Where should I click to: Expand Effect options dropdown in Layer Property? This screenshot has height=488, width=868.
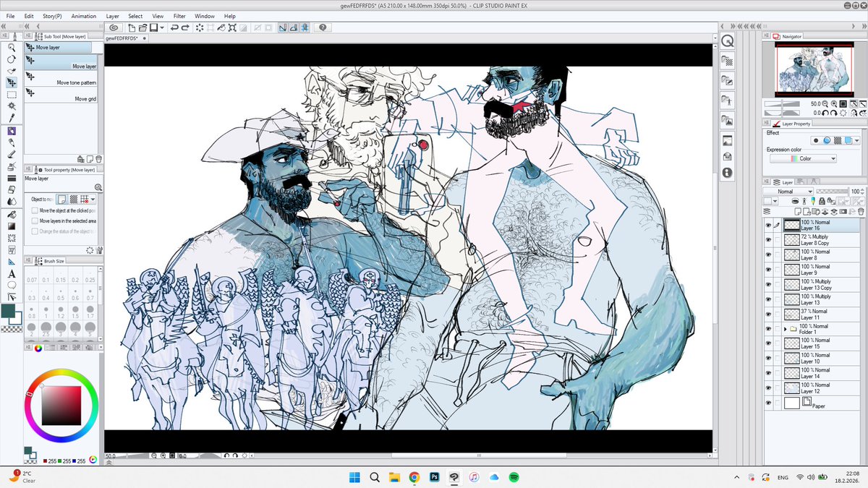tap(859, 141)
